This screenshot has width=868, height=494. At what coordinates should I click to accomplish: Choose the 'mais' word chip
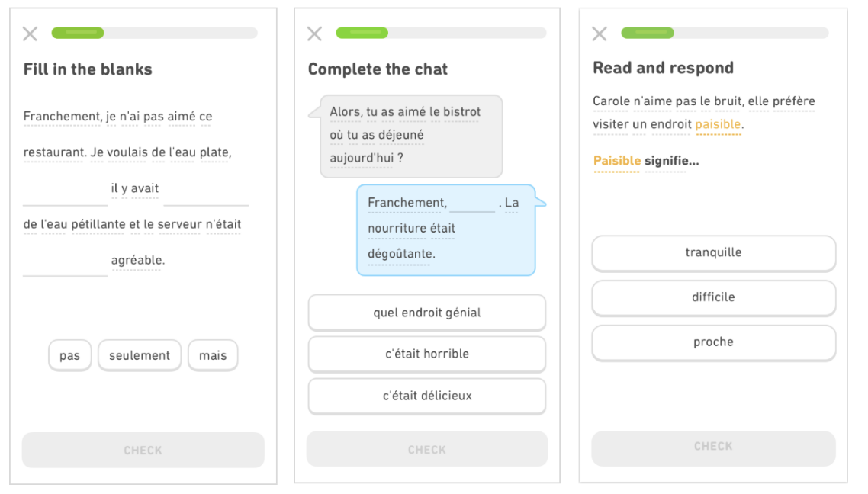pos(213,355)
